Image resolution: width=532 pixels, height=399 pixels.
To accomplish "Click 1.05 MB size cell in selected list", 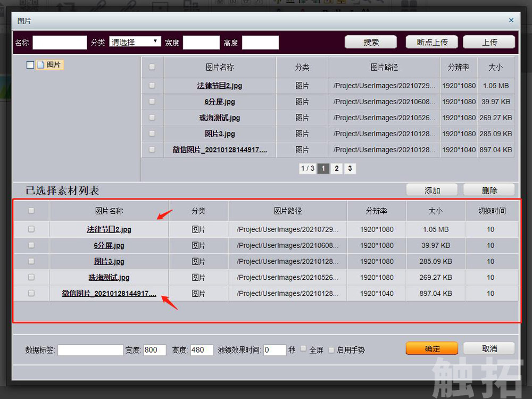I will [x=436, y=229].
